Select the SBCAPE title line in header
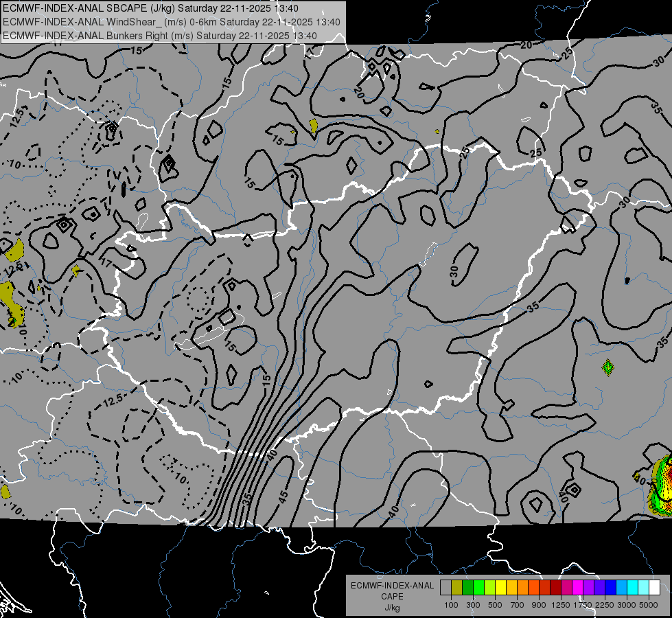Viewport: 672px width, 618px height. pos(151,8)
